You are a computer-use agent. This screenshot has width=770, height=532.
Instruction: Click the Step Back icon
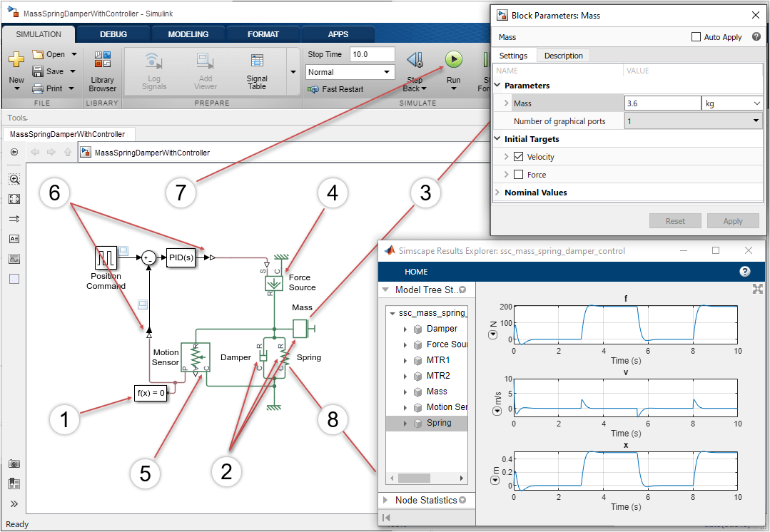tap(415, 61)
